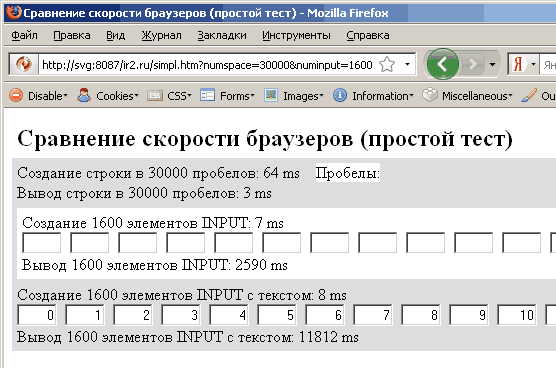
Task: Expand the Forms dropdown menu
Action: point(252,96)
